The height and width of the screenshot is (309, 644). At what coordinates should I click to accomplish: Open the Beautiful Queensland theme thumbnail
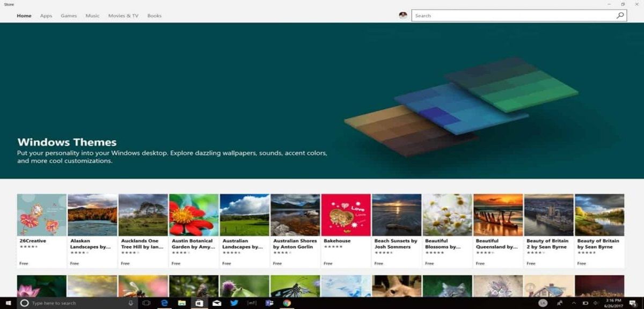498,215
